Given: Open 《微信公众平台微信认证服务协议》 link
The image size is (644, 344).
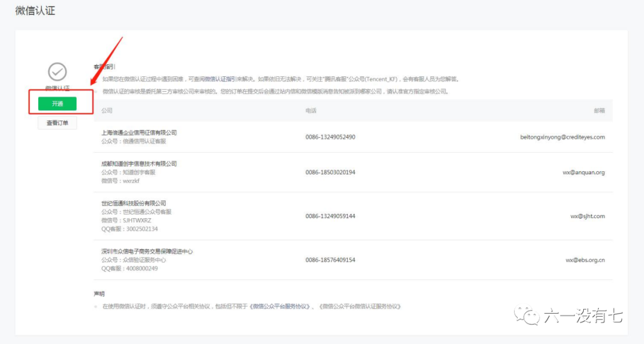Looking at the screenshot, I should [360, 306].
